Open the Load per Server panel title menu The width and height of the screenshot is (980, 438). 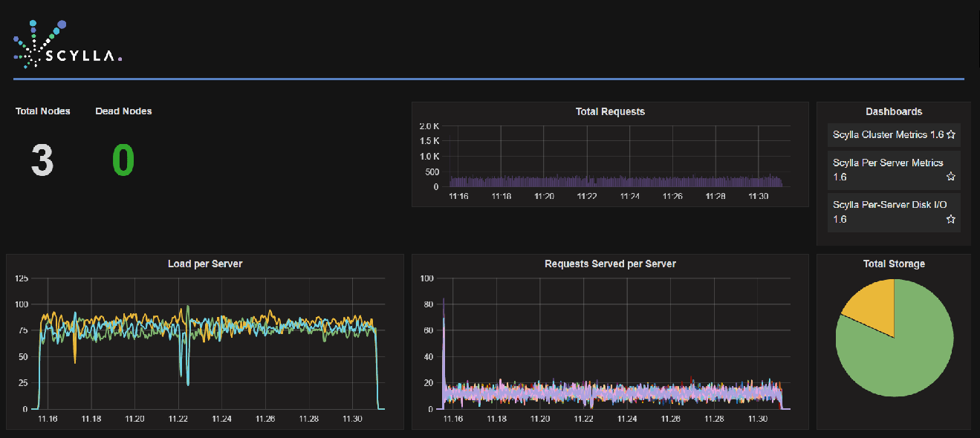(205, 264)
